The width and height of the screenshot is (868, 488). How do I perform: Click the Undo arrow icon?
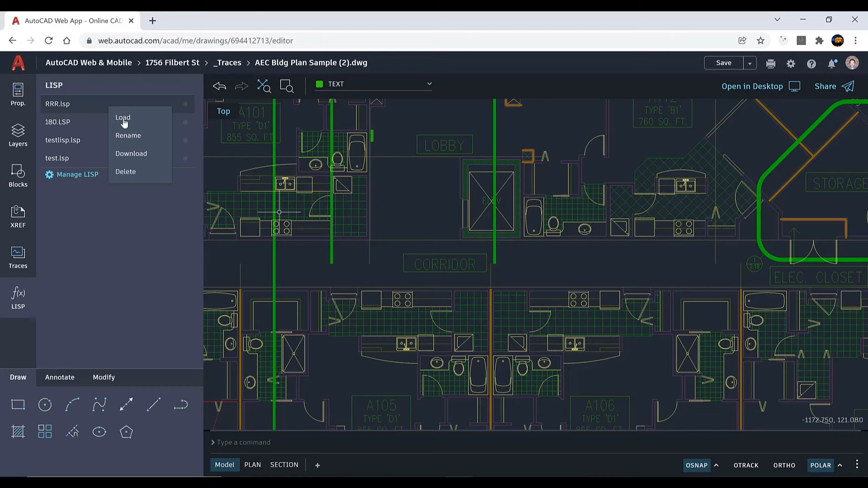tap(219, 86)
